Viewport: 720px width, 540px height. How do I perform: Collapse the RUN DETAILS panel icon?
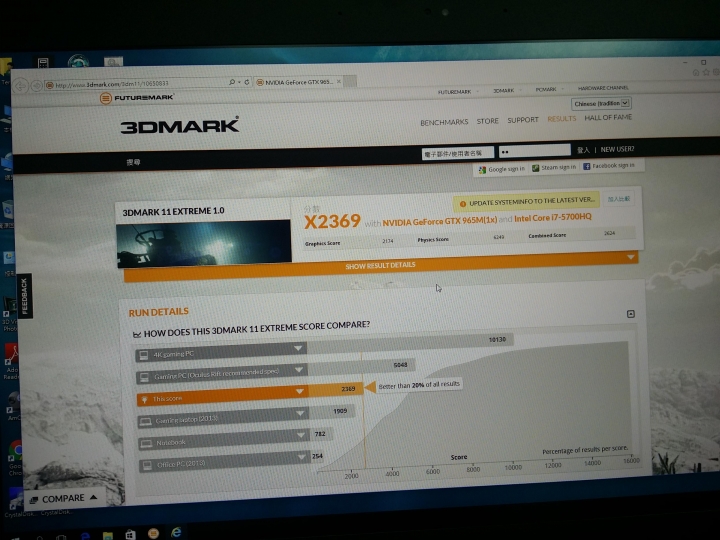pos(630,314)
